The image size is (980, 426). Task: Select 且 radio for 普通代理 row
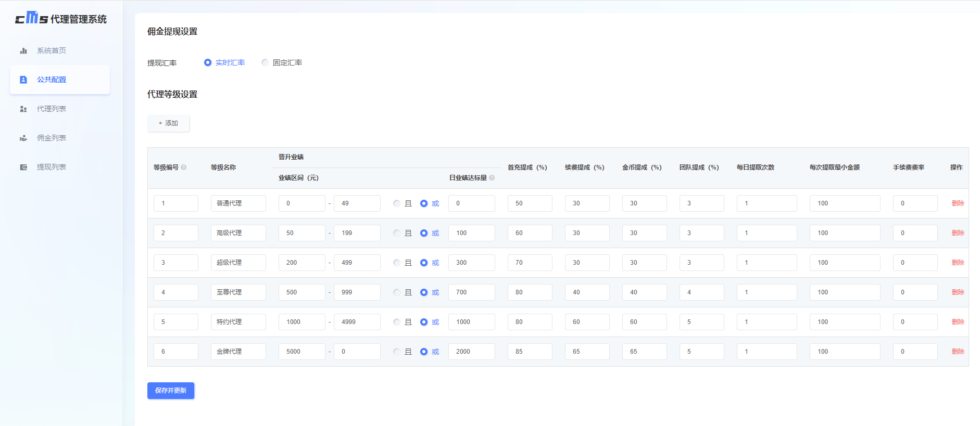[x=403, y=203]
